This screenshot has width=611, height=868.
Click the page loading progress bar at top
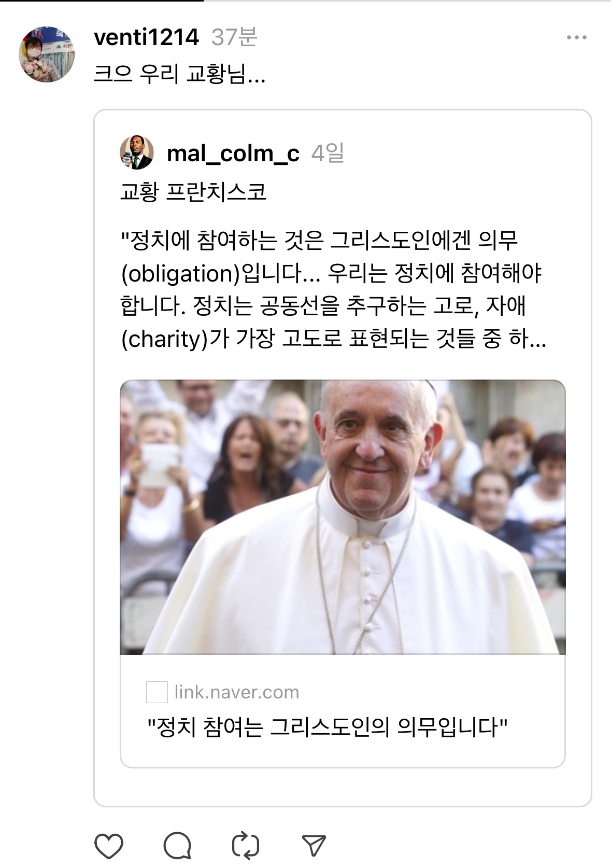102,1
